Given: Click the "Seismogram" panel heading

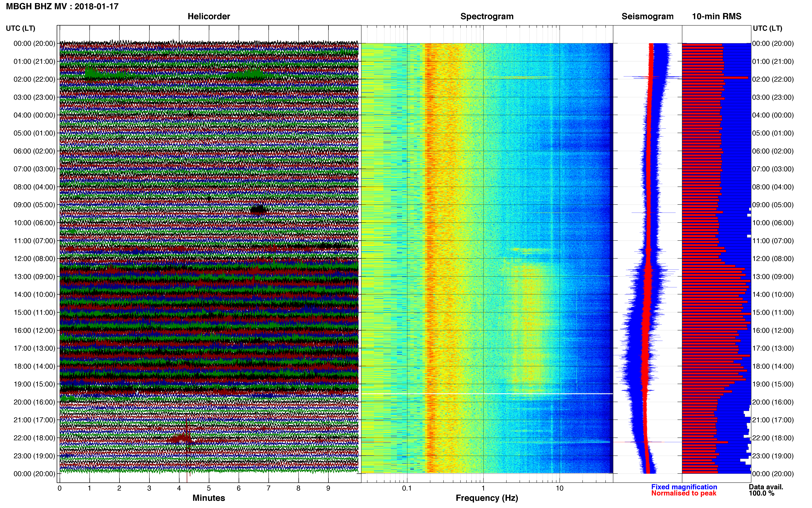Looking at the screenshot, I should point(648,16).
